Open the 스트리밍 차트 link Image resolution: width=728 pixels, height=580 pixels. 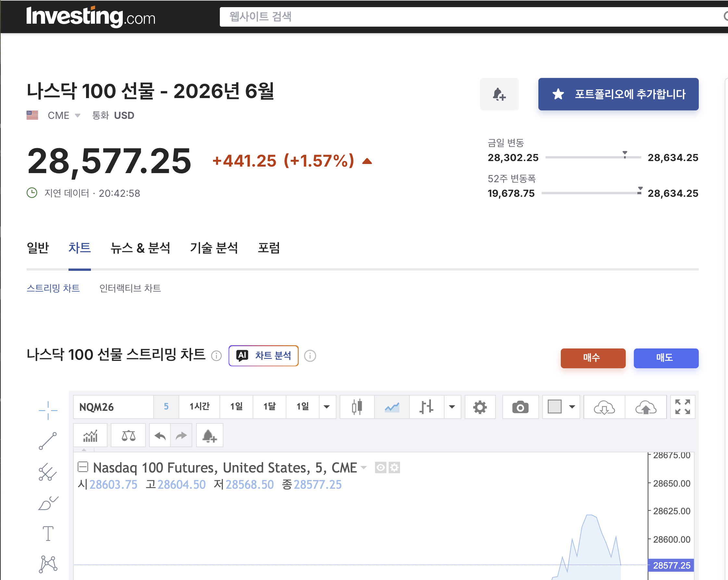(x=53, y=288)
